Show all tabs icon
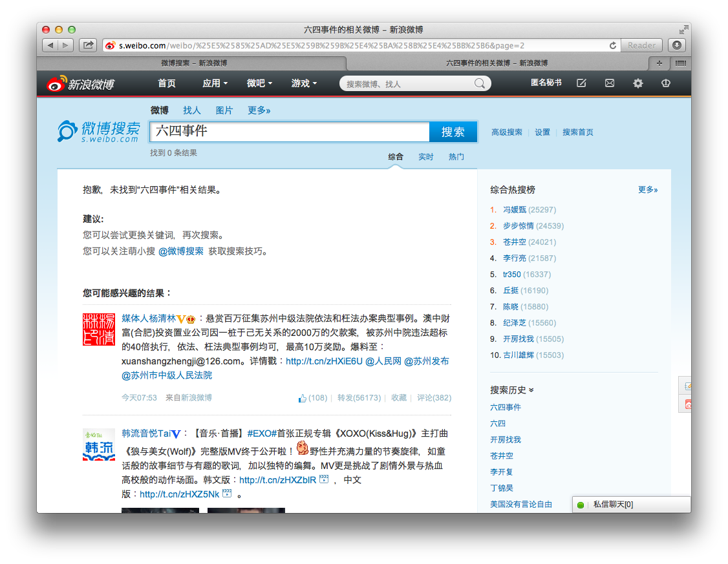Image resolution: width=728 pixels, height=564 pixels. click(681, 63)
